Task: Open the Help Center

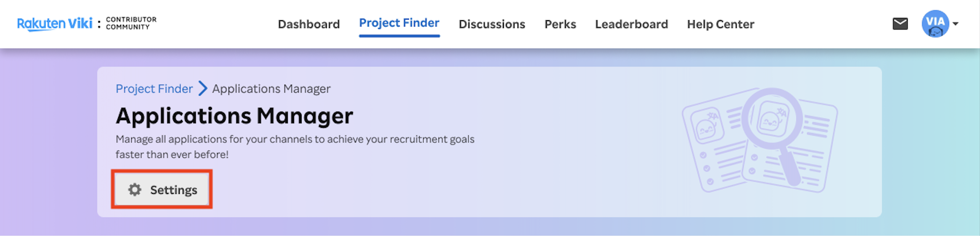Action: (x=720, y=24)
